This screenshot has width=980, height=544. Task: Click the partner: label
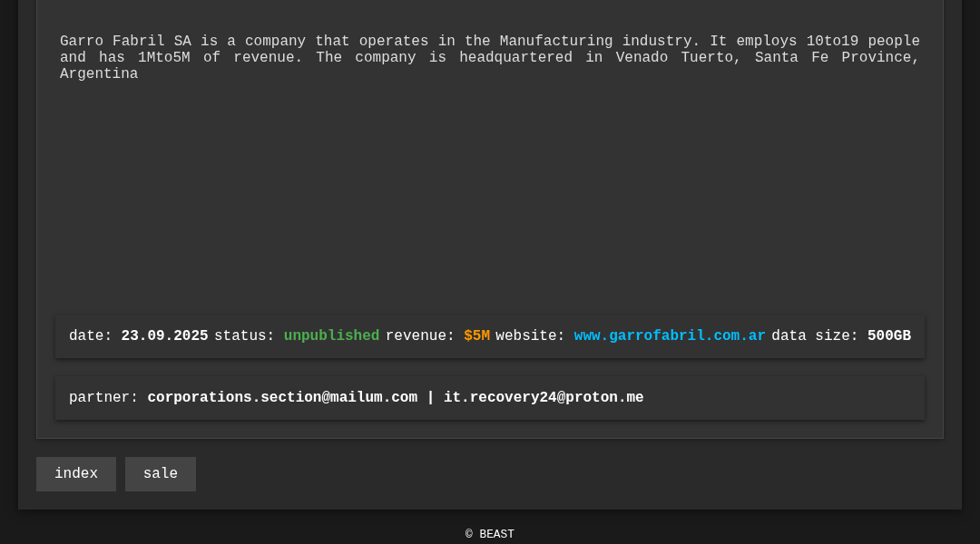pos(103,398)
